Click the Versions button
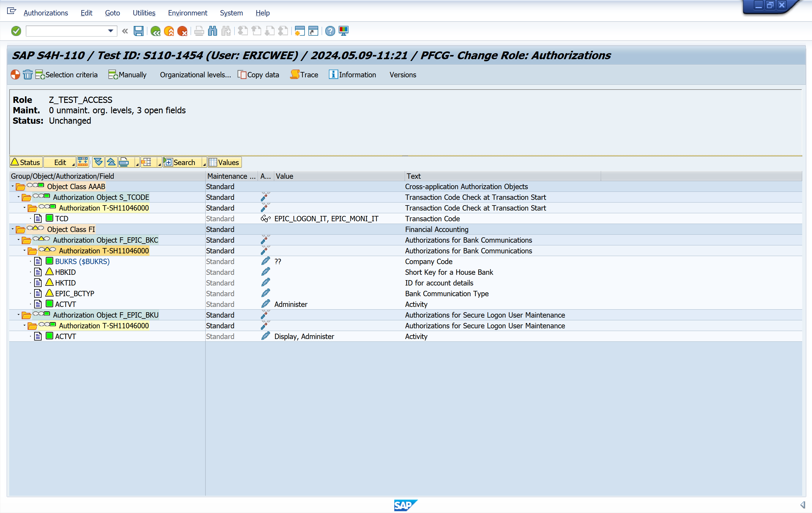This screenshot has width=812, height=513. 403,75
